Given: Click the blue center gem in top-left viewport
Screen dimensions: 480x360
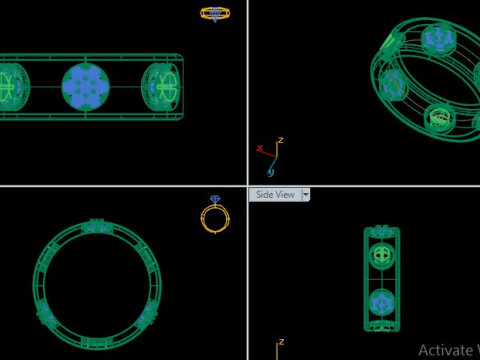Looking at the screenshot, I should click(x=86, y=87).
